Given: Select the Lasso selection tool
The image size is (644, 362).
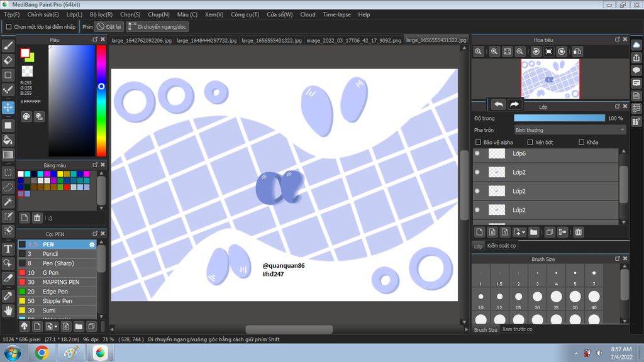Looking at the screenshot, I should [x=8, y=187].
